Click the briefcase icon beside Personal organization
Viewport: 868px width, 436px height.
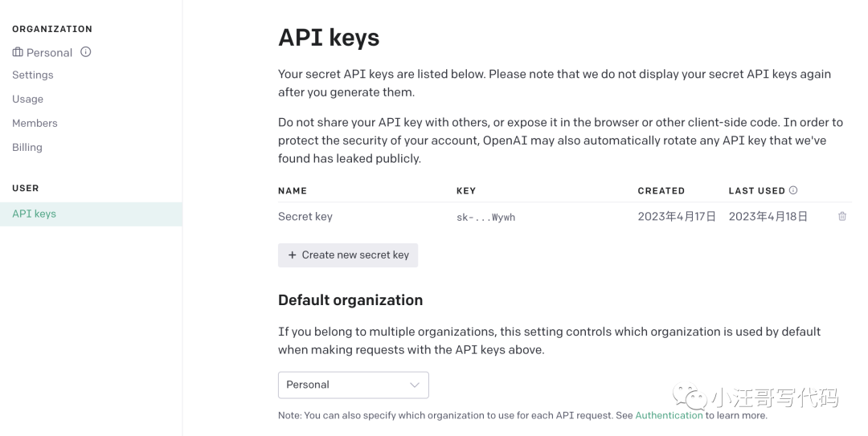pos(18,52)
